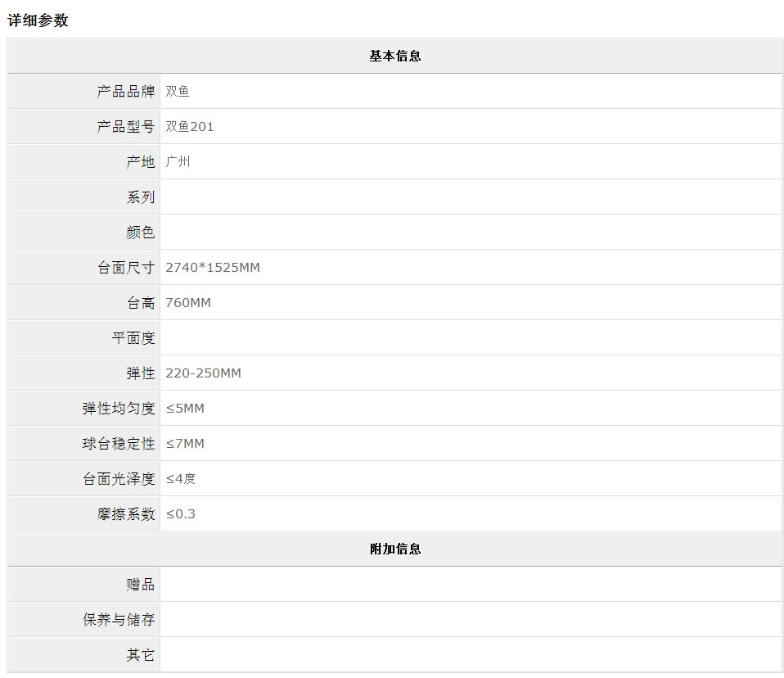This screenshot has height=678, width=784.
Task: Select the model value 双鱼201
Action: (190, 127)
